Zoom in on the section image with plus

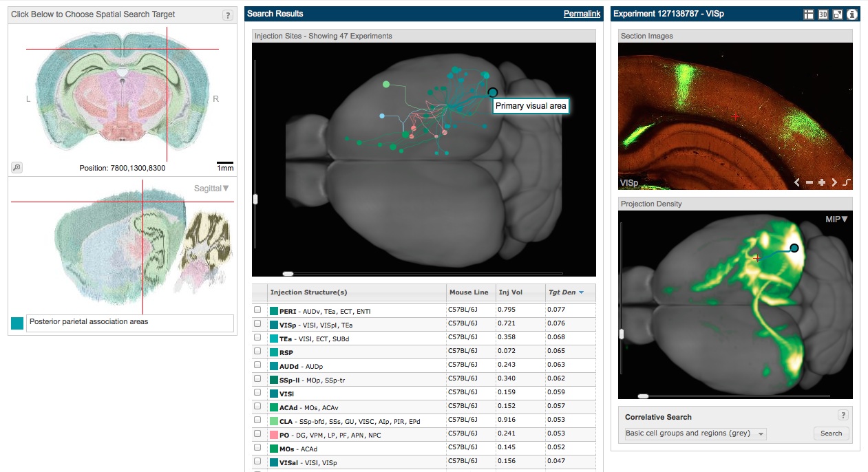[821, 183]
